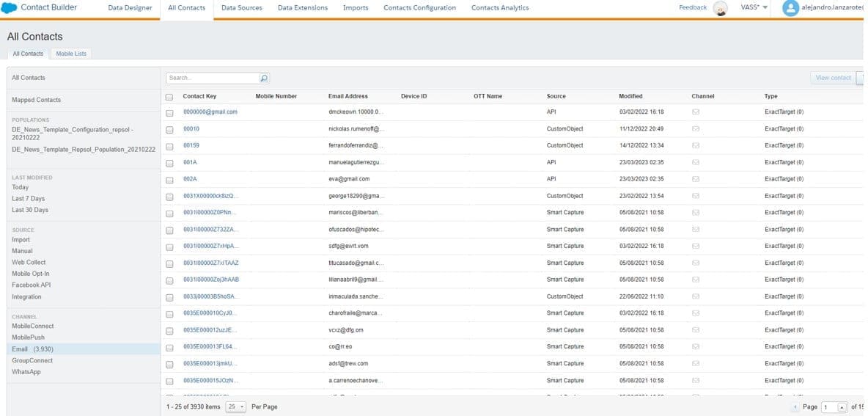Click the search magnifier icon

pos(264,78)
